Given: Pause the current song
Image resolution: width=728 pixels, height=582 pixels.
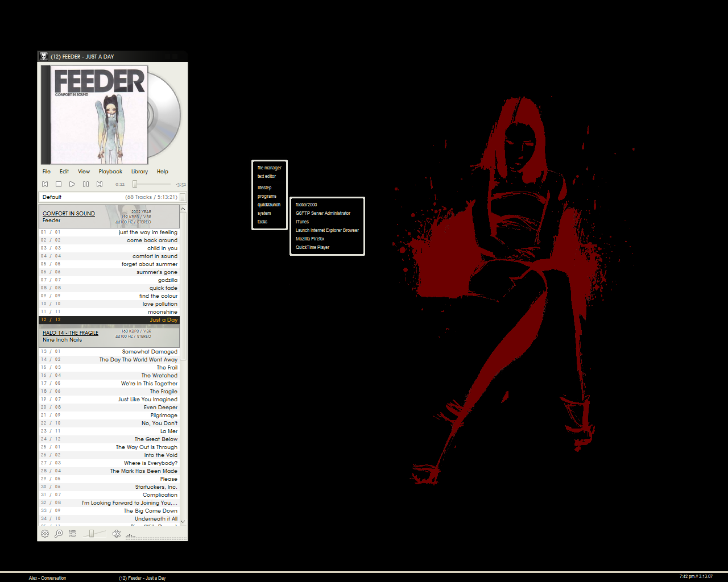Looking at the screenshot, I should [86, 184].
